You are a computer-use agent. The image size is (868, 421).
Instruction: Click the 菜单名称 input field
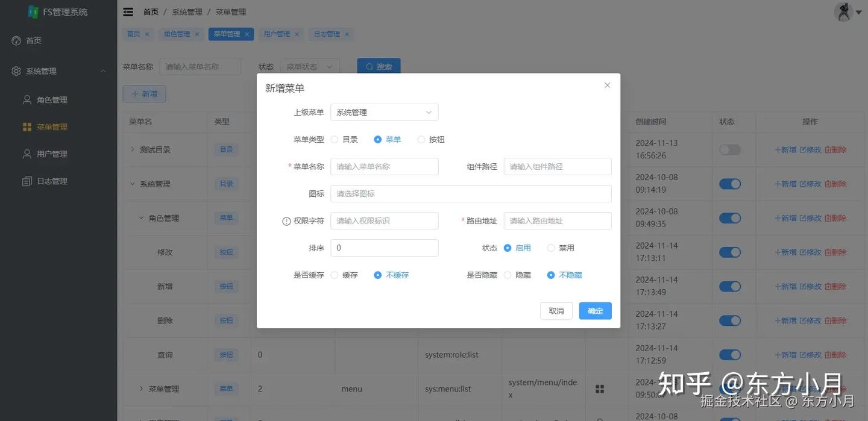[384, 166]
